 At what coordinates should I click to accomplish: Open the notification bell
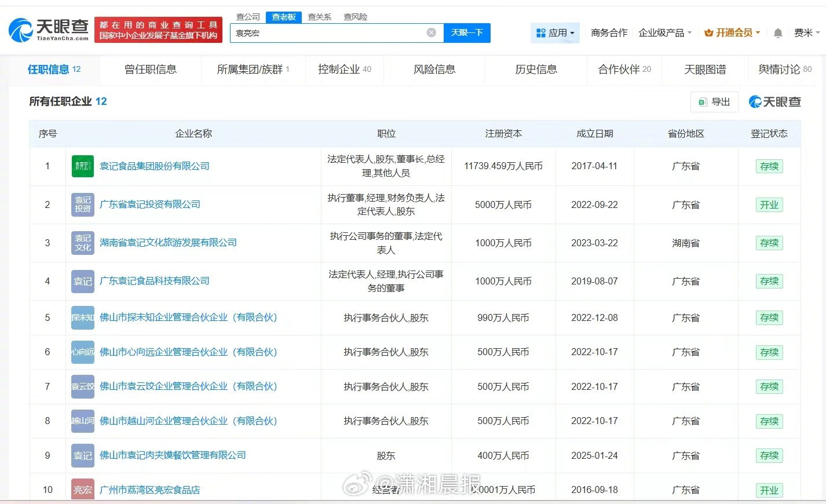(778, 33)
